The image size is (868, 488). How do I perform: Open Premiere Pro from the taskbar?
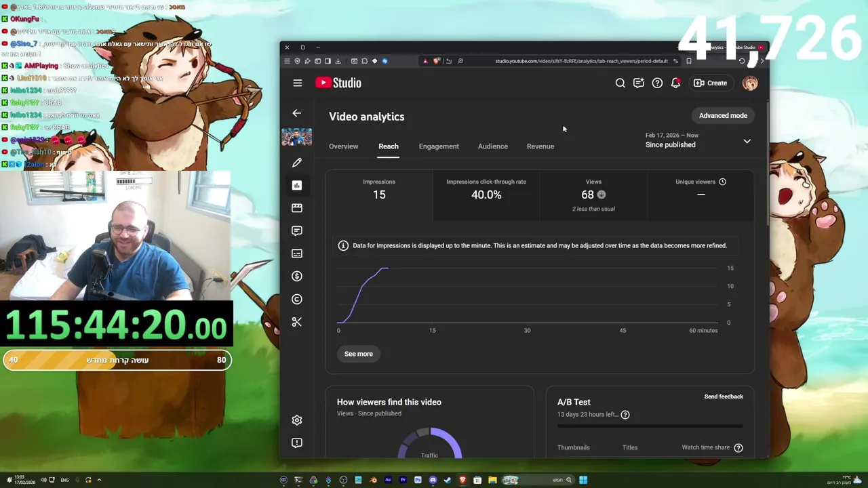pyautogui.click(x=403, y=480)
